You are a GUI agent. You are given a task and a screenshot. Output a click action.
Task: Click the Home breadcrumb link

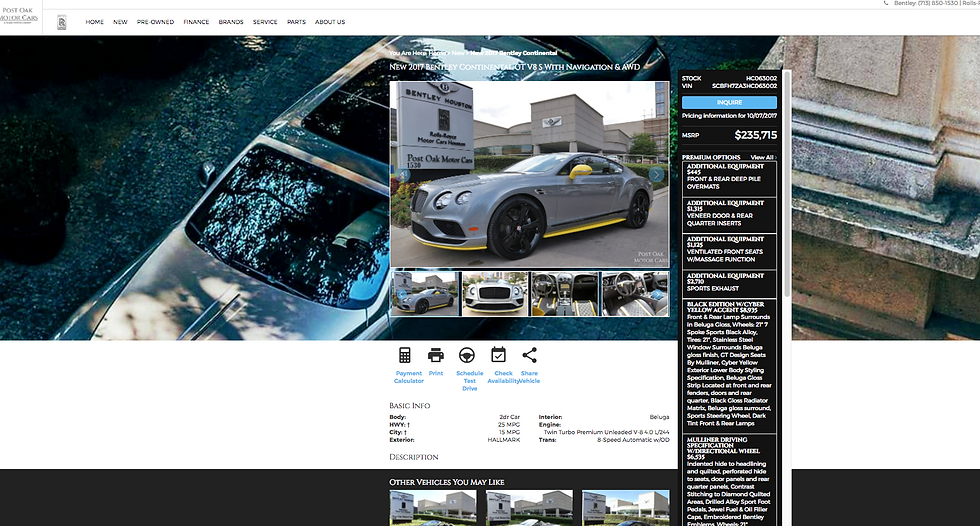tap(438, 53)
